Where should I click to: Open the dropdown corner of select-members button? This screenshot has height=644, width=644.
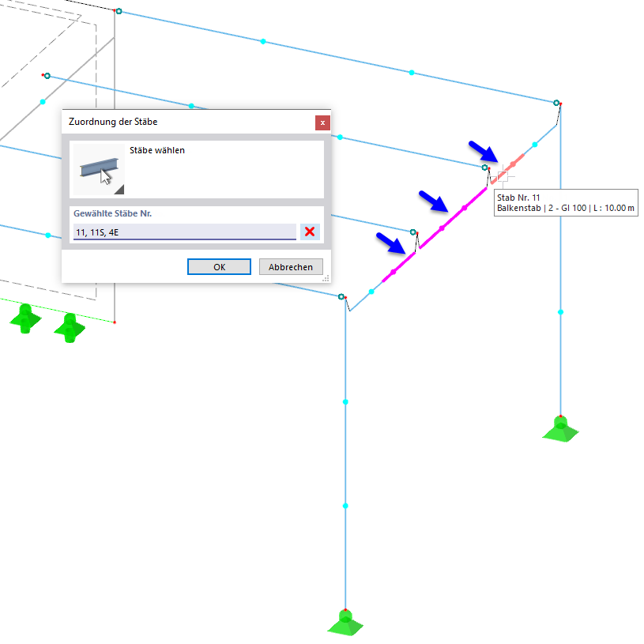tap(119, 190)
